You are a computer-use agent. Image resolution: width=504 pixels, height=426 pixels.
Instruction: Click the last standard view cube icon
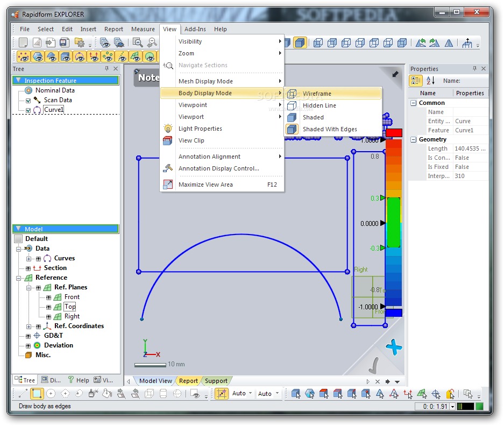coord(402,42)
